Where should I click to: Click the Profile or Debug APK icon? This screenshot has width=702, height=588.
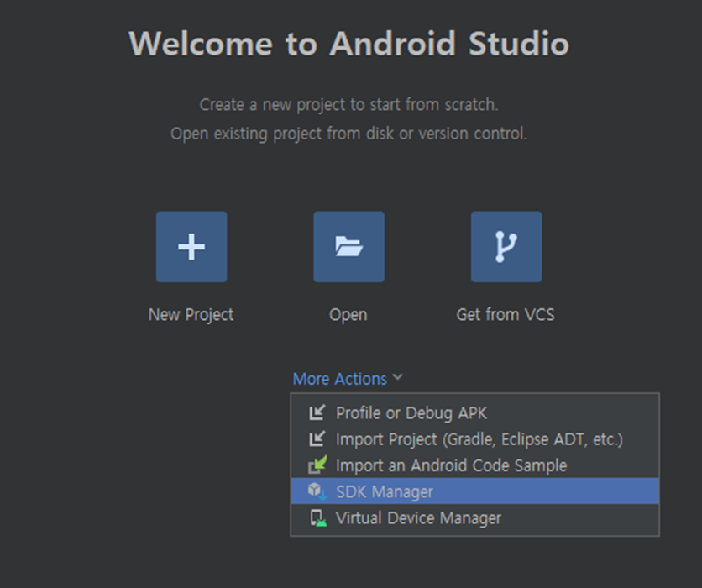pyautogui.click(x=317, y=412)
